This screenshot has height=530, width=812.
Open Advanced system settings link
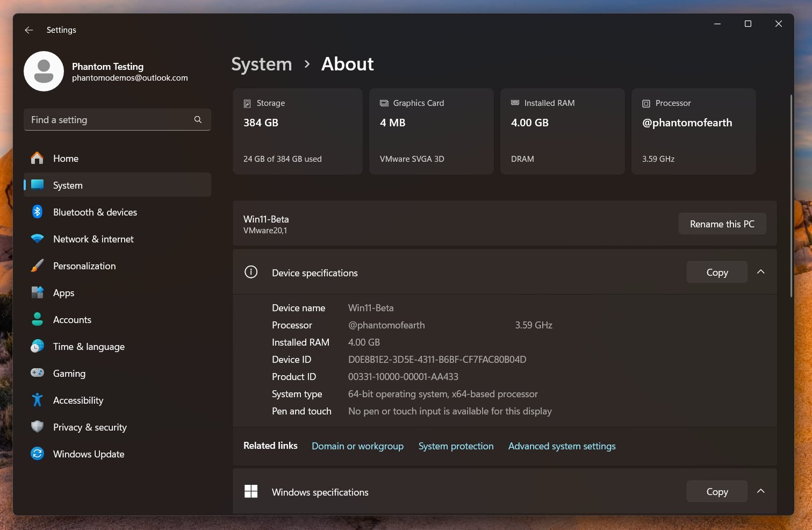(562, 446)
